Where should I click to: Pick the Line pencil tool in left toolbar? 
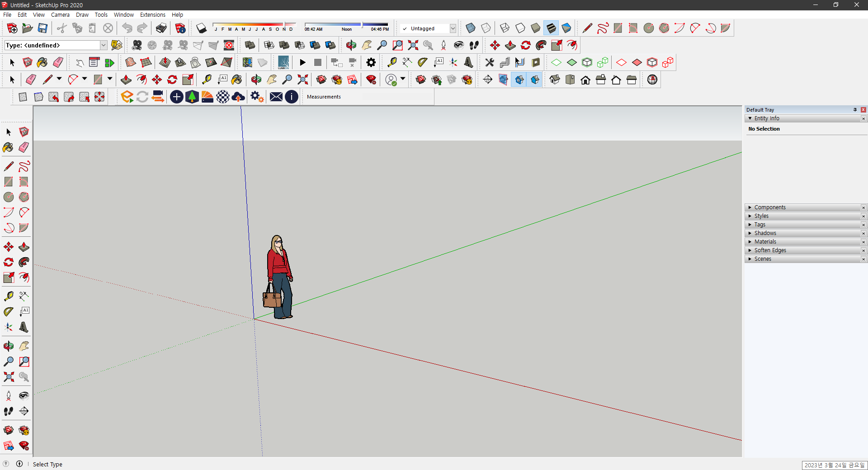(x=8, y=166)
